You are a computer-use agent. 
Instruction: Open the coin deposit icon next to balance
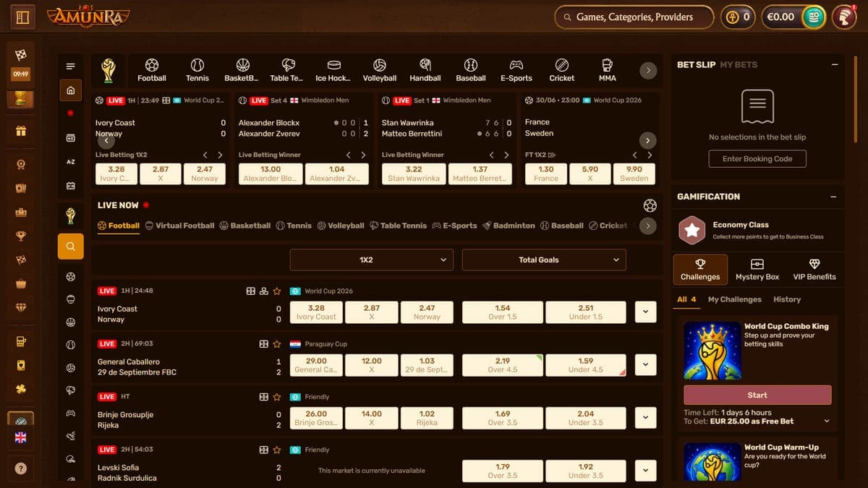coord(814,17)
